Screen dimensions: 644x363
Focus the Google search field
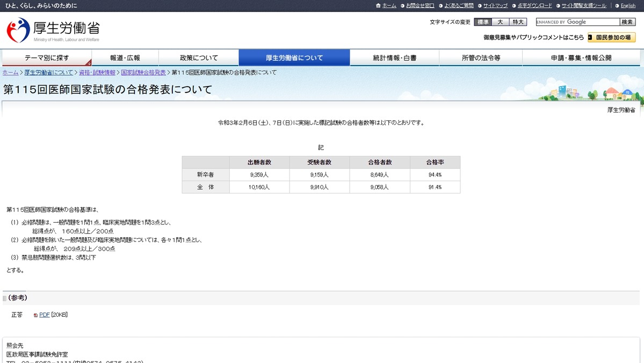tap(577, 22)
